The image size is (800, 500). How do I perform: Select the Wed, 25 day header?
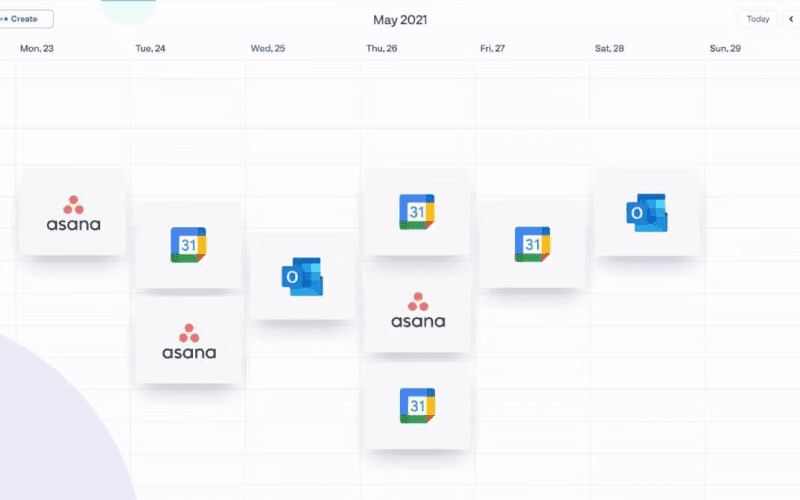[x=268, y=48]
